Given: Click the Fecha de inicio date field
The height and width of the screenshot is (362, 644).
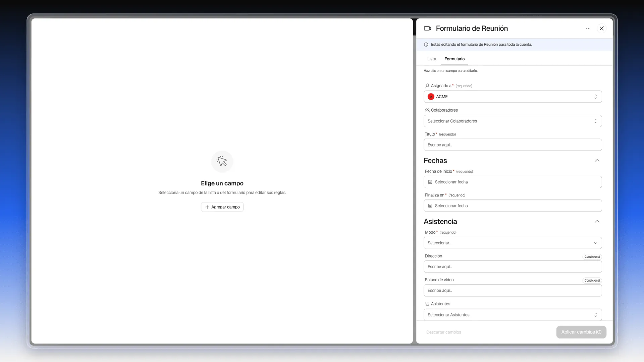Looking at the screenshot, I should tap(513, 182).
